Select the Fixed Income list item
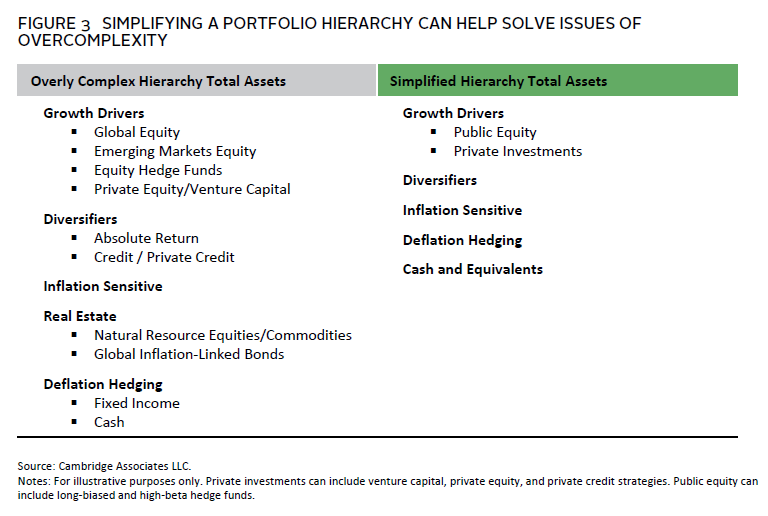Image resolution: width=768 pixels, height=516 pixels. pyautogui.click(x=137, y=403)
